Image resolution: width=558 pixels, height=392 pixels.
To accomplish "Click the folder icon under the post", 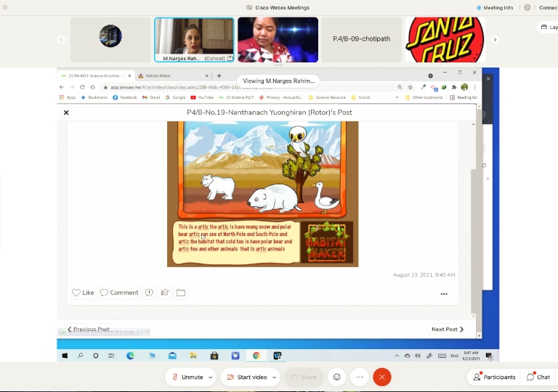I will tap(181, 293).
